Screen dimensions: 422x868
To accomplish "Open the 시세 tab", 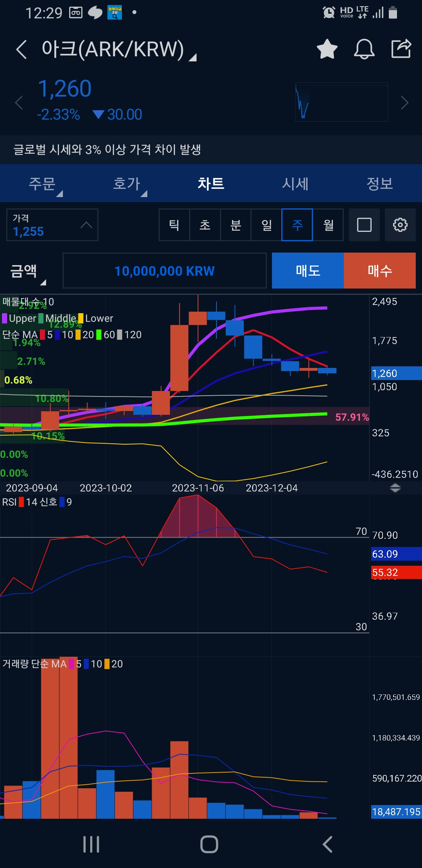I will (295, 183).
